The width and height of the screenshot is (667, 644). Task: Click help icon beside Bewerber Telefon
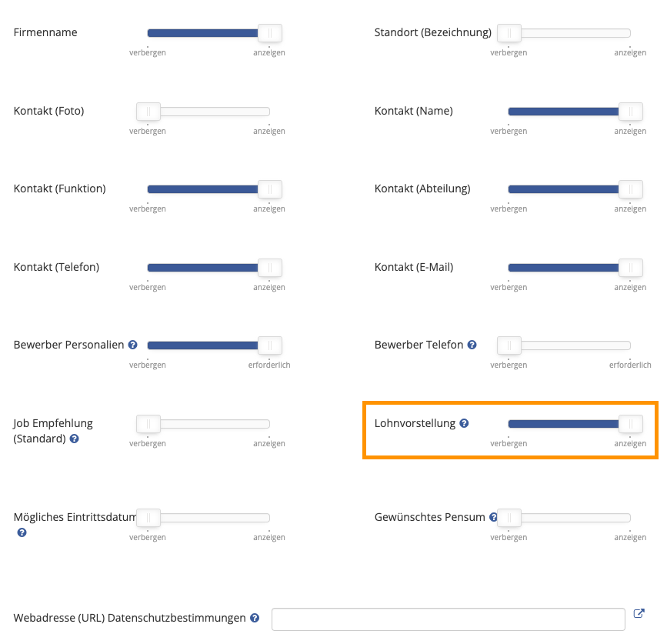pos(472,345)
